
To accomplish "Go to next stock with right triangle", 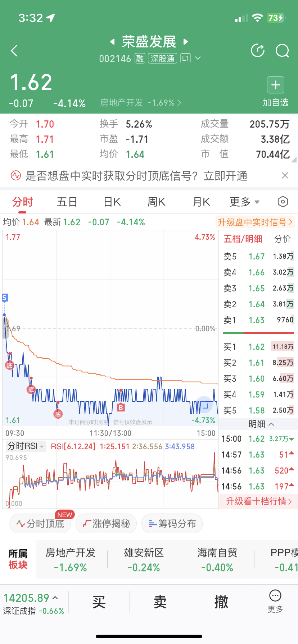I will coord(186,42).
